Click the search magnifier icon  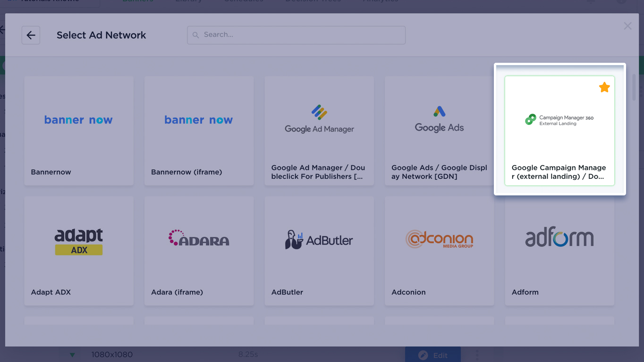click(x=195, y=35)
